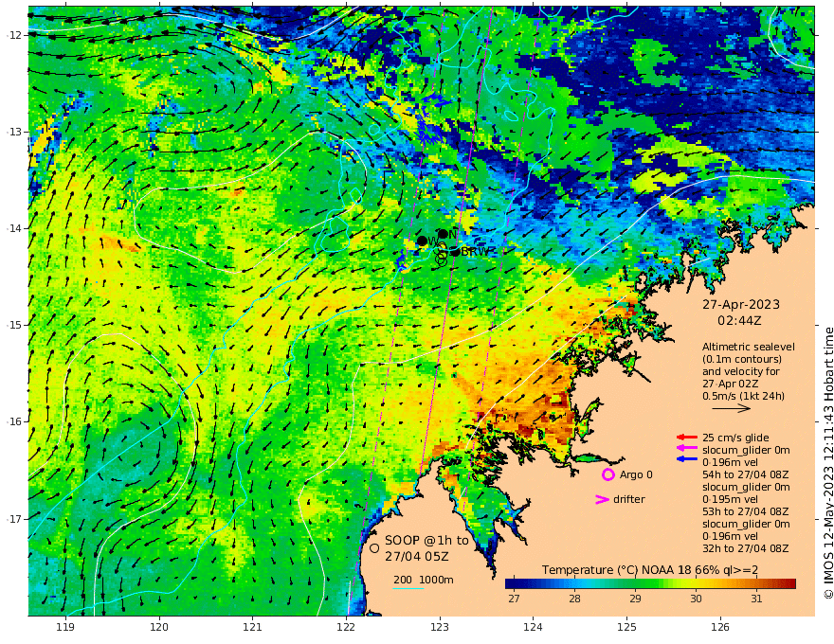This screenshot has height=644, width=834.
Task: Click the colorbar tick label 29
Action: pyautogui.click(x=635, y=599)
